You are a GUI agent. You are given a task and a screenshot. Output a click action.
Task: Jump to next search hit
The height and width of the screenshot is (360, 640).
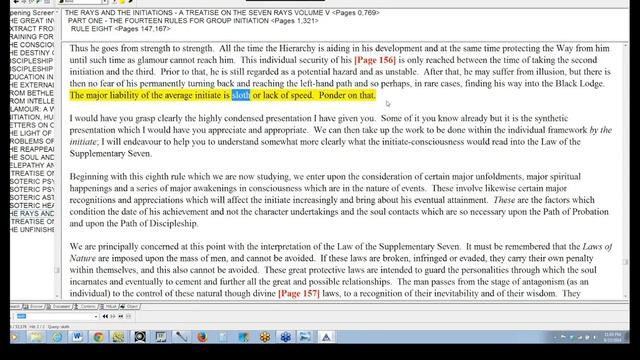(x=113, y=316)
